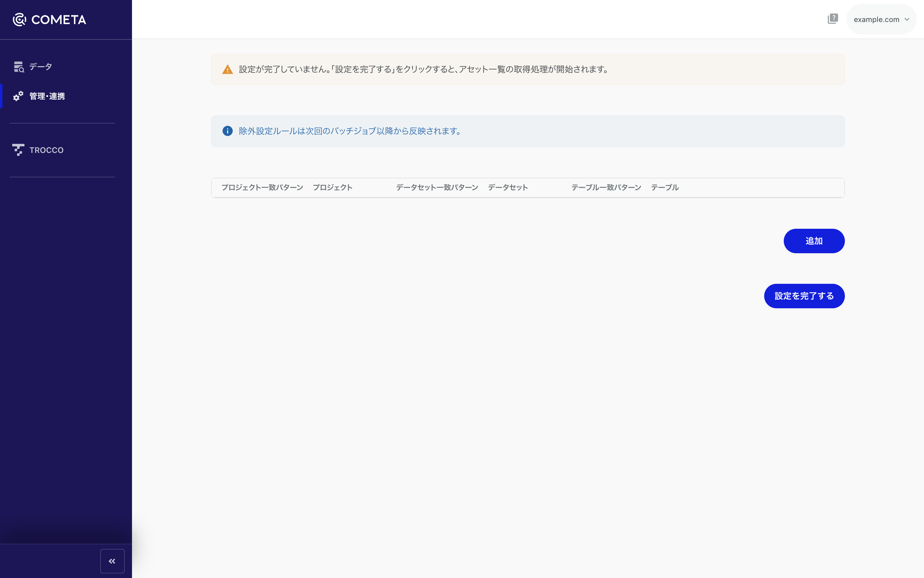Open the example.com account dropdown
Image resolution: width=924 pixels, height=578 pixels.
pyautogui.click(x=881, y=20)
